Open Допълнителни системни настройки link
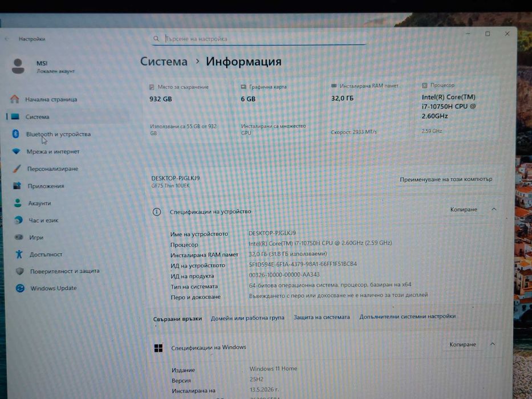532x399 pixels. point(408,316)
